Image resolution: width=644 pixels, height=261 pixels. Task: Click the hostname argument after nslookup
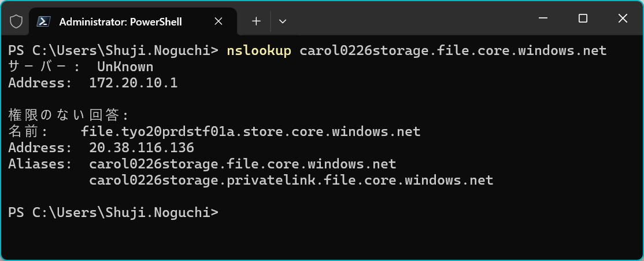point(453,51)
